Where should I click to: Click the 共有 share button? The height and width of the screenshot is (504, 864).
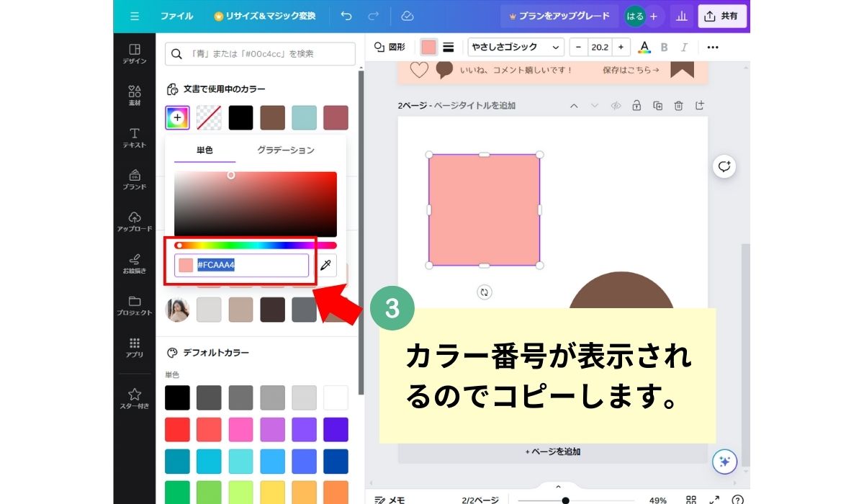coord(722,16)
